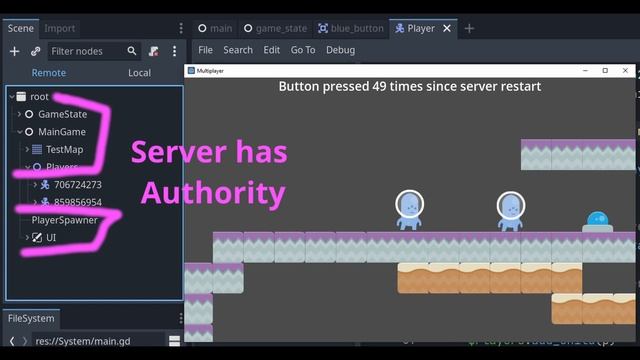Open the Scene dock tab
The image size is (640, 360).
click(x=21, y=28)
